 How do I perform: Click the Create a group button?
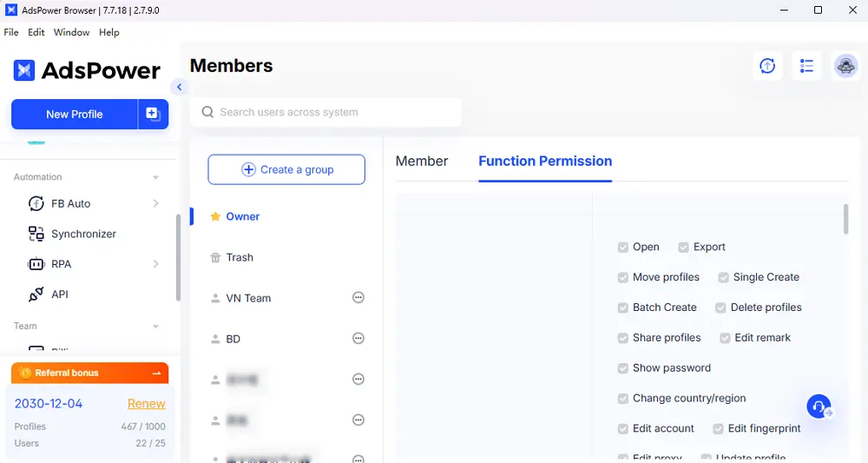(x=286, y=169)
